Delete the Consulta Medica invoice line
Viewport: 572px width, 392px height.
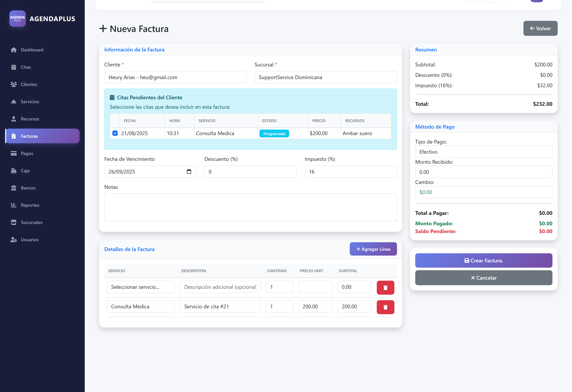pyautogui.click(x=385, y=307)
